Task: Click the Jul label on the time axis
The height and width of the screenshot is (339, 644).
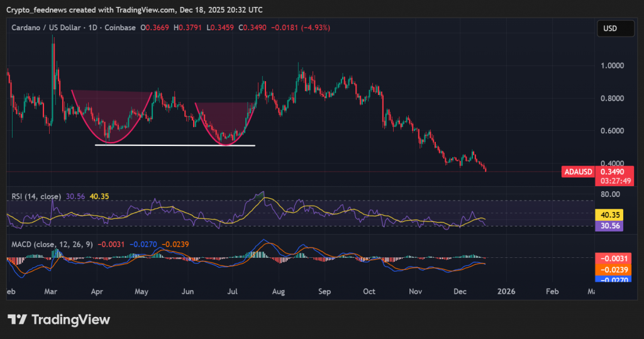Action: click(233, 291)
